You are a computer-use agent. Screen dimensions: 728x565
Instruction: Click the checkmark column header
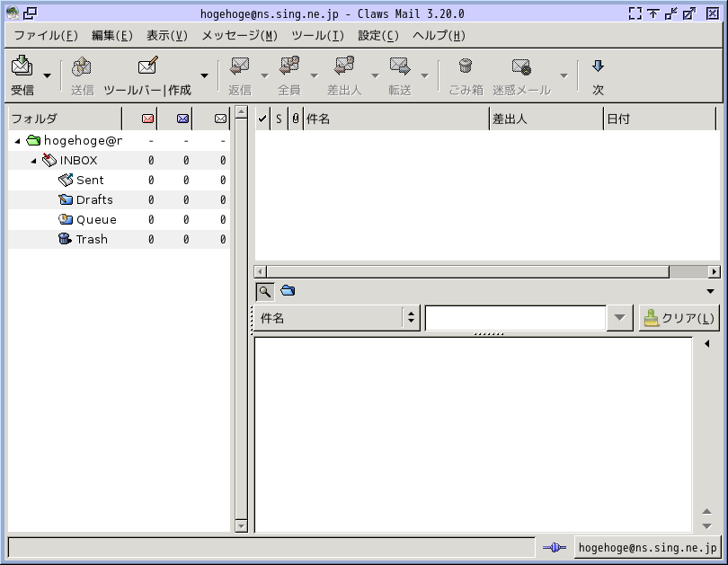[262, 119]
